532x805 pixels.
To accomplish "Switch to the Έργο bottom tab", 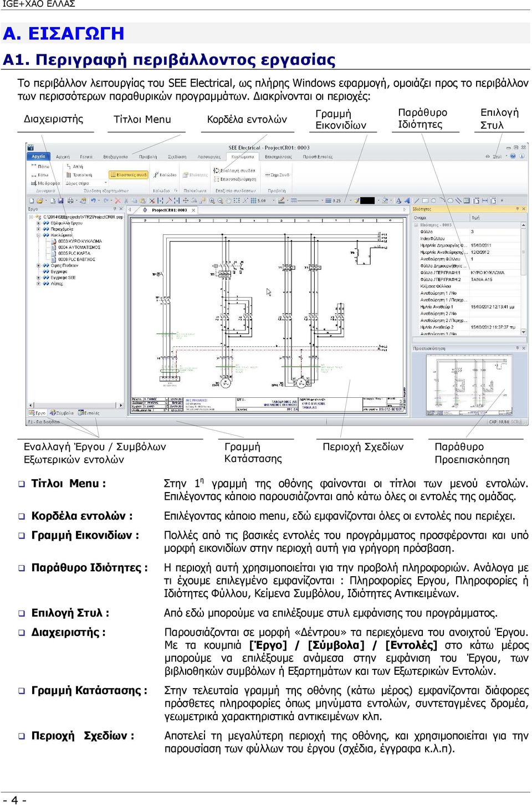I will pyautogui.click(x=38, y=413).
